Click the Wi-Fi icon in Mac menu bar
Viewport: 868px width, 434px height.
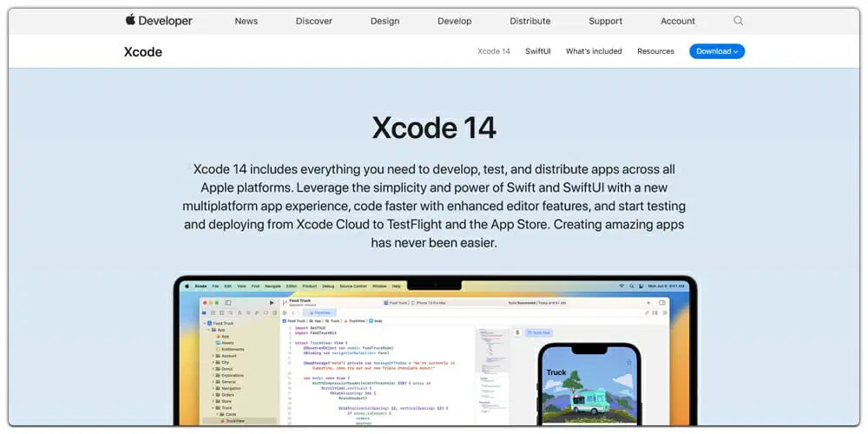point(621,286)
